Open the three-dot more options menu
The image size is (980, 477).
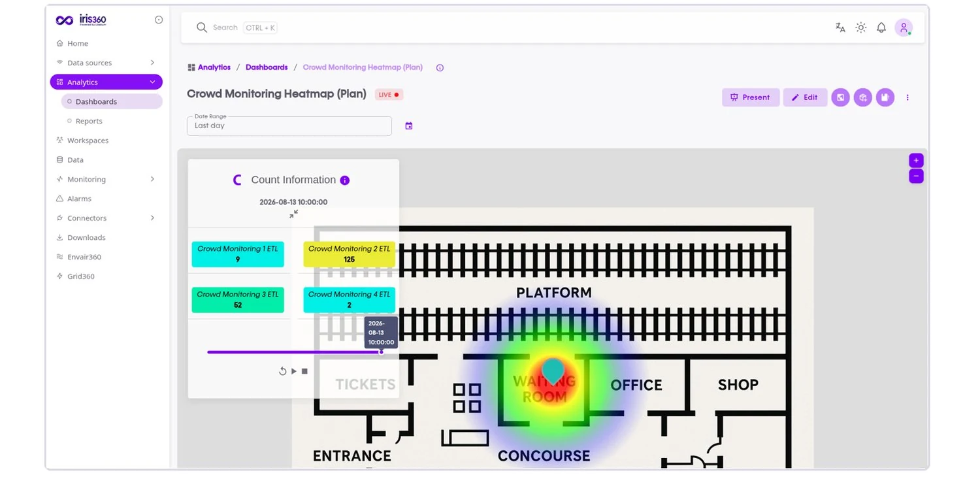pos(907,97)
